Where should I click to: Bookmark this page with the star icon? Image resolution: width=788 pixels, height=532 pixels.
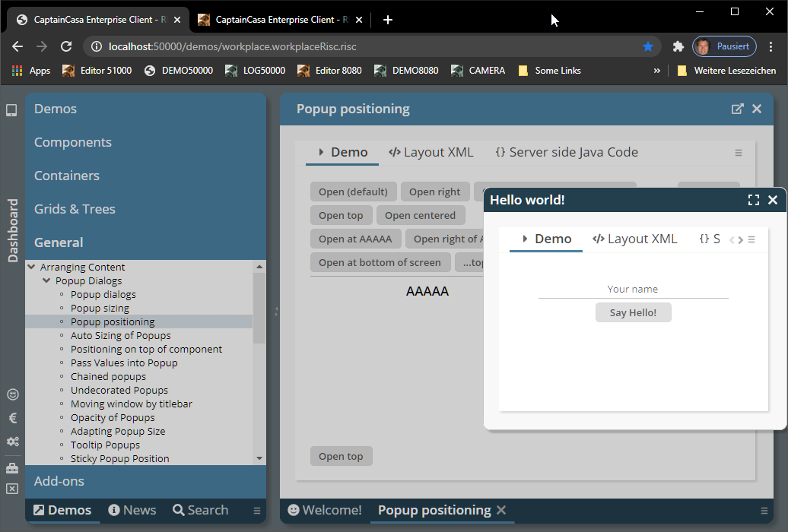coord(648,46)
